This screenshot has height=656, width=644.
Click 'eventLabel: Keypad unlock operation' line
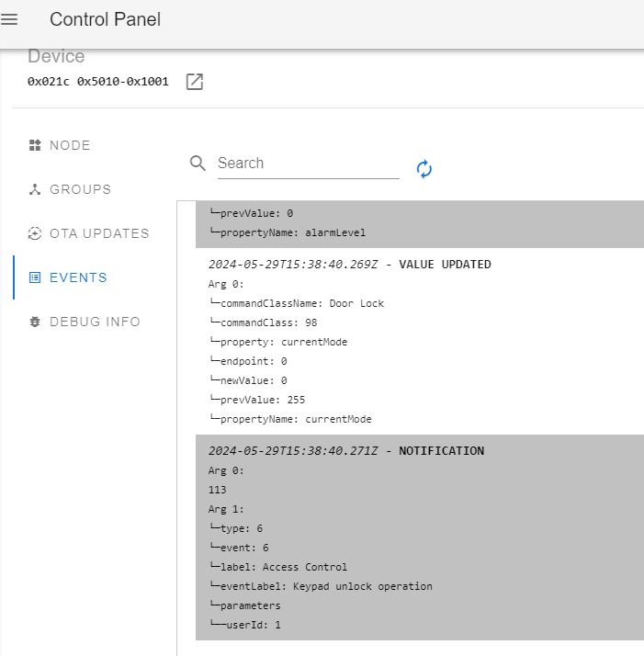pos(321,586)
